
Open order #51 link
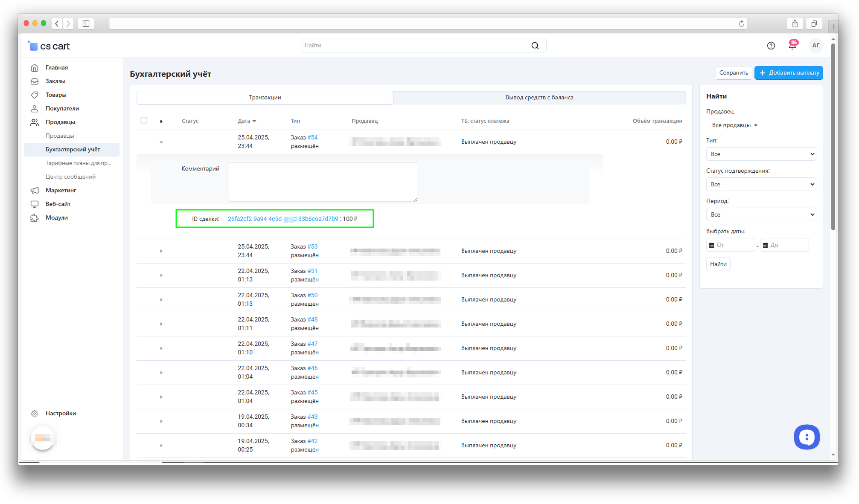point(312,271)
